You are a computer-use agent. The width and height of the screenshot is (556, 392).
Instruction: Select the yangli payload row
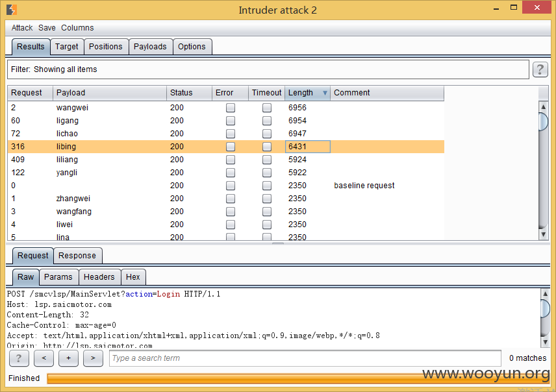click(x=225, y=173)
